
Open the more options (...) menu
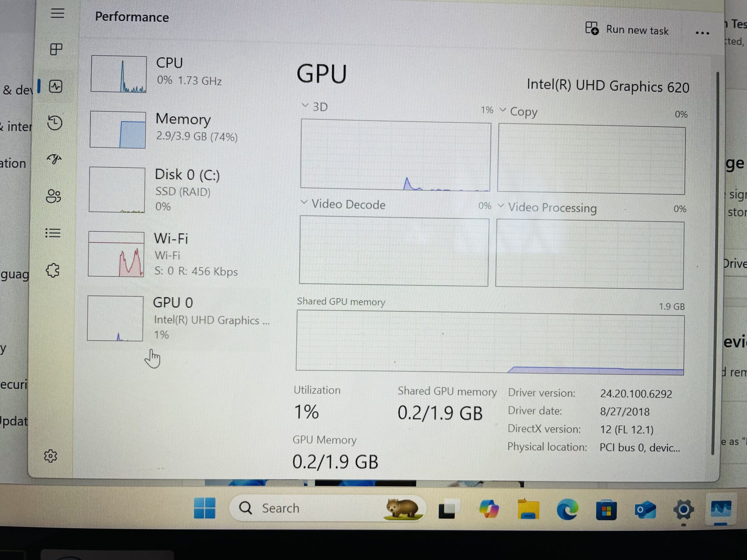coord(702,33)
